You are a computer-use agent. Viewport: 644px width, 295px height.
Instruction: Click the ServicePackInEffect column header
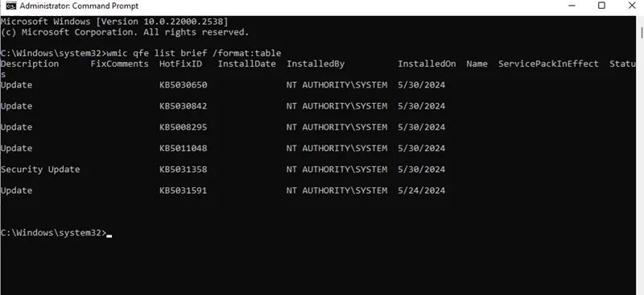coord(548,64)
